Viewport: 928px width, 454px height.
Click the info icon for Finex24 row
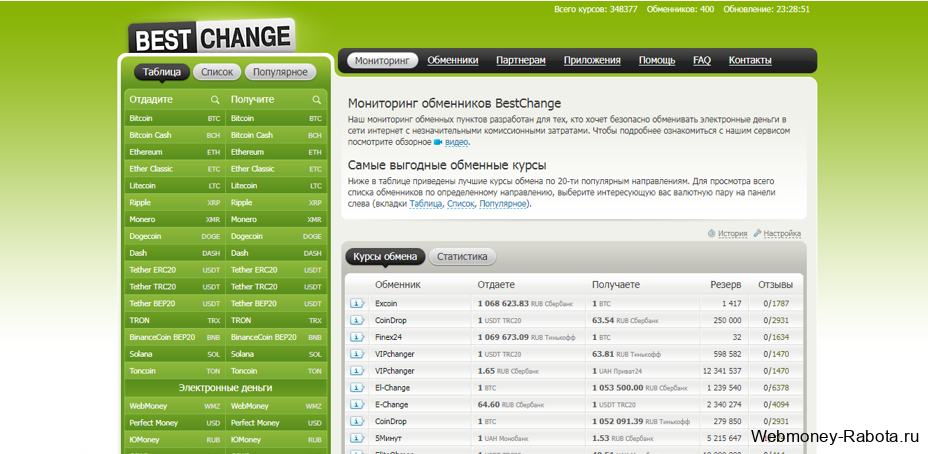pyautogui.click(x=357, y=337)
